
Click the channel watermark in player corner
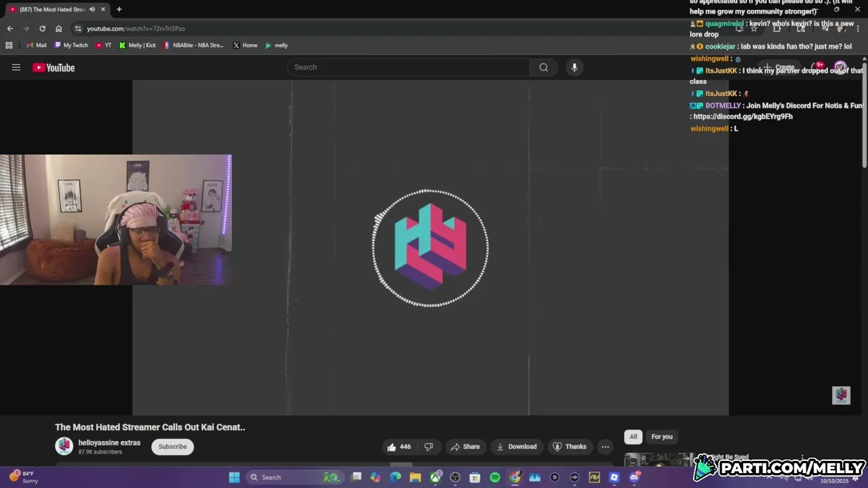click(841, 395)
